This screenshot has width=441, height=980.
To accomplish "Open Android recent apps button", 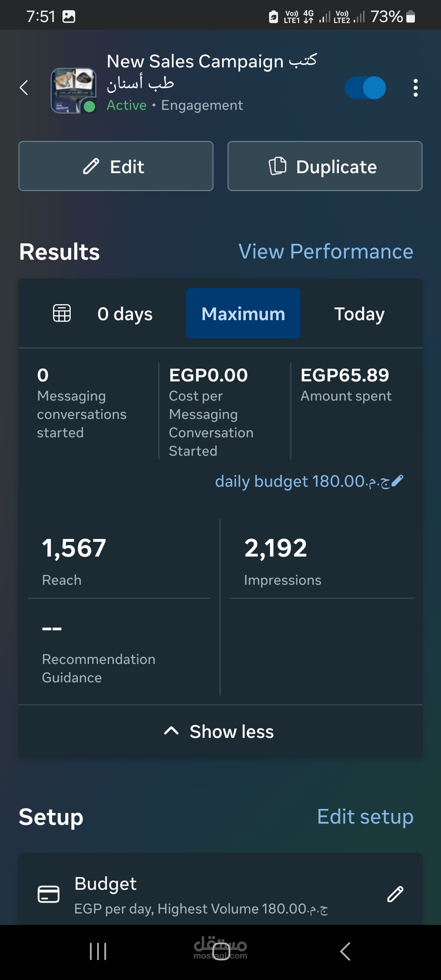I will 98,951.
